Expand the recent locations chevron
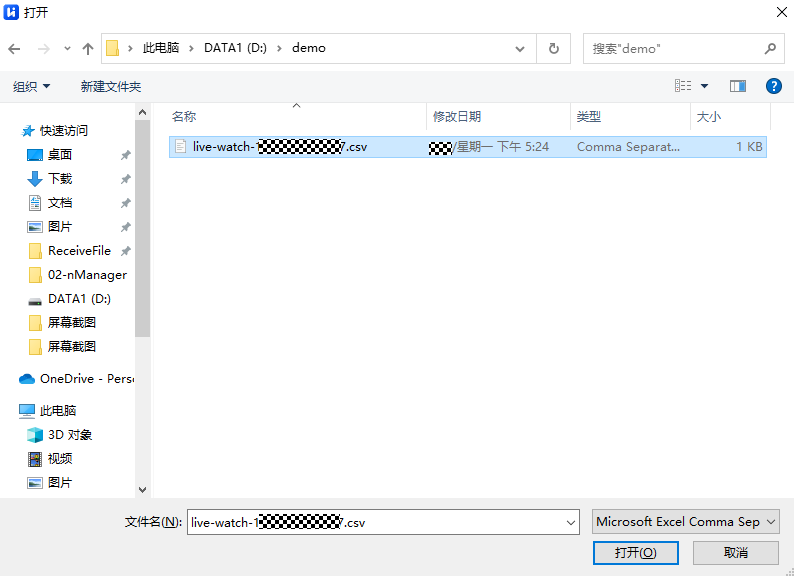This screenshot has width=794, height=576. 67,48
